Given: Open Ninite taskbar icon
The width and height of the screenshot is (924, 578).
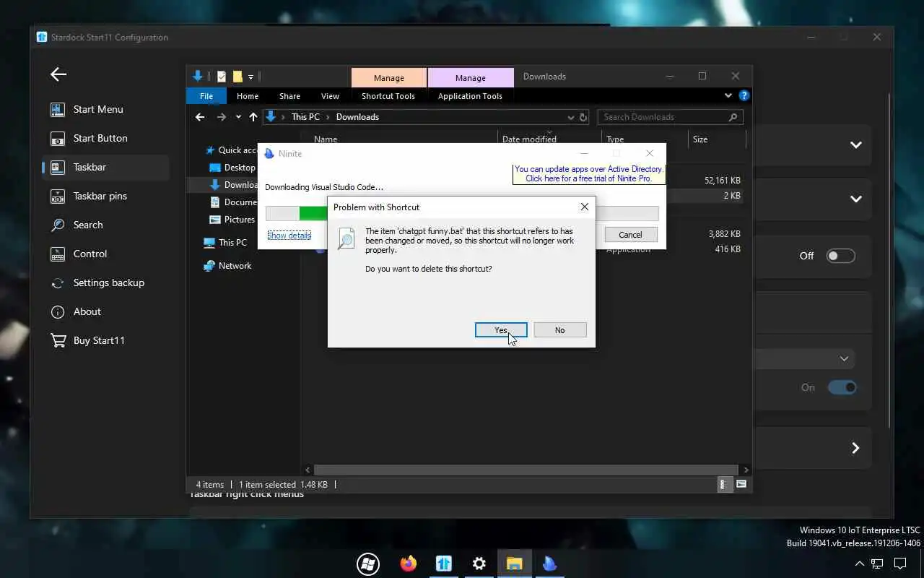Looking at the screenshot, I should click(549, 564).
